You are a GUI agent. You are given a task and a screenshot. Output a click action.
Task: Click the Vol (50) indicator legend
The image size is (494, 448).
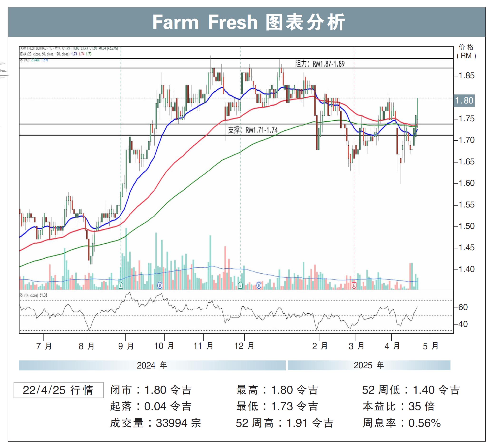pos(34,60)
